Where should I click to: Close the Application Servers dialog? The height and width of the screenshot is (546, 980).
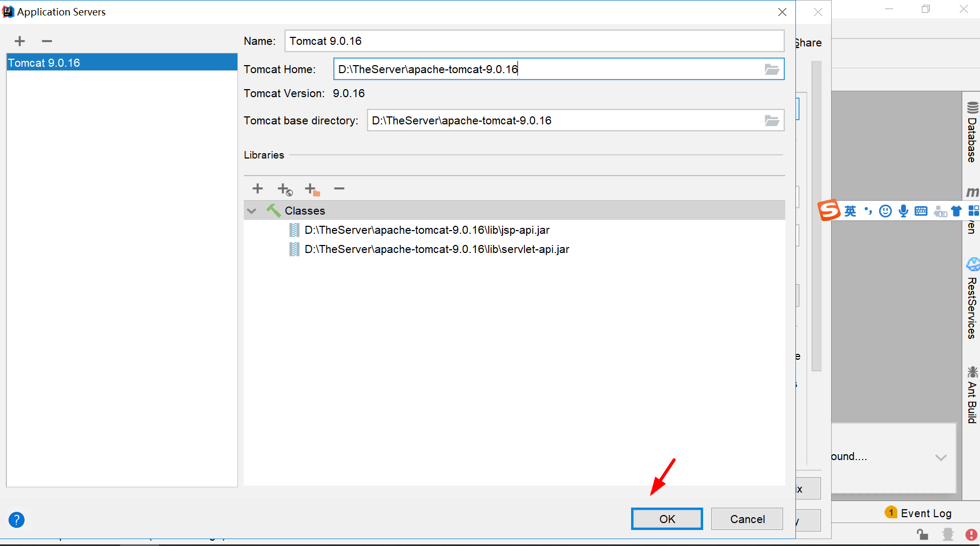782,12
